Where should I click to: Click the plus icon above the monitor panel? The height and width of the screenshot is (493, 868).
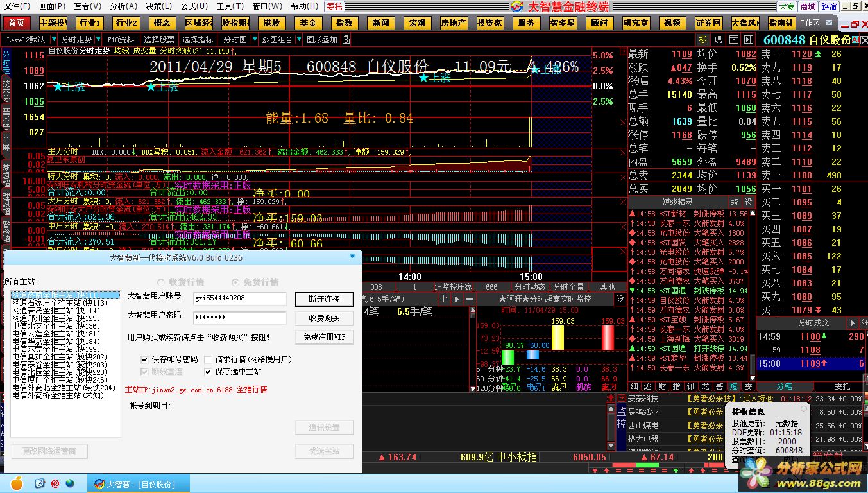[443, 299]
